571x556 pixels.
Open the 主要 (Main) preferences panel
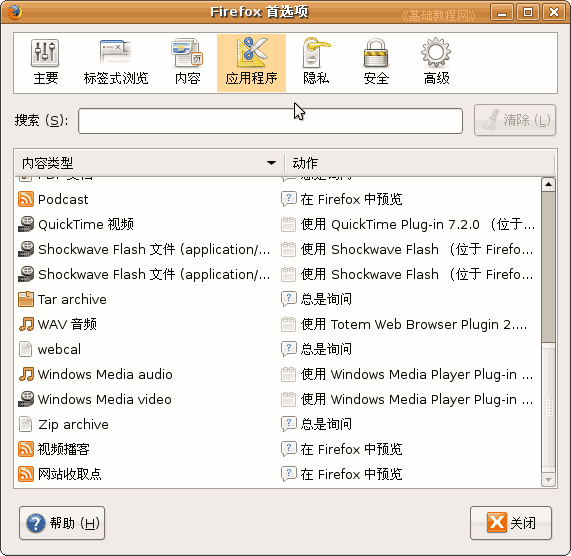[45, 62]
